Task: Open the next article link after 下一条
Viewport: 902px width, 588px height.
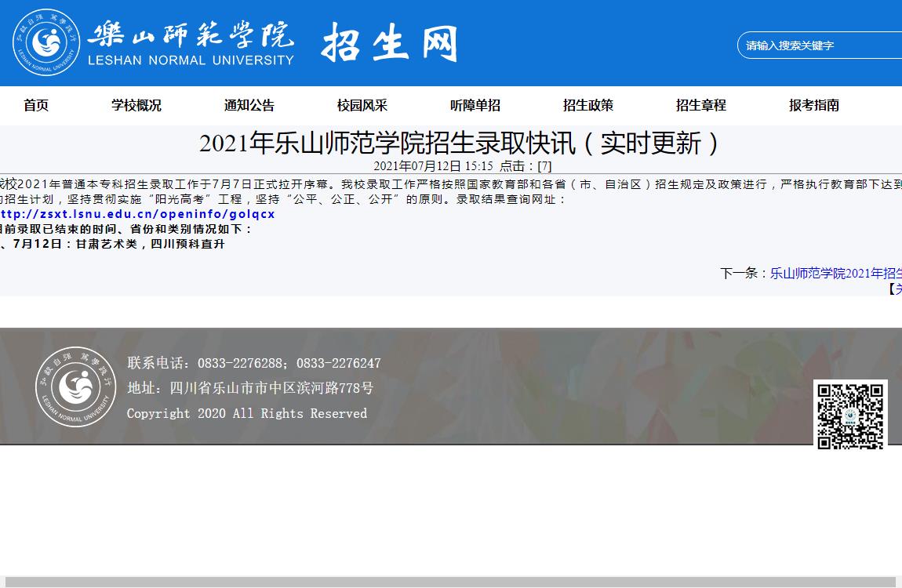Action: click(835, 274)
